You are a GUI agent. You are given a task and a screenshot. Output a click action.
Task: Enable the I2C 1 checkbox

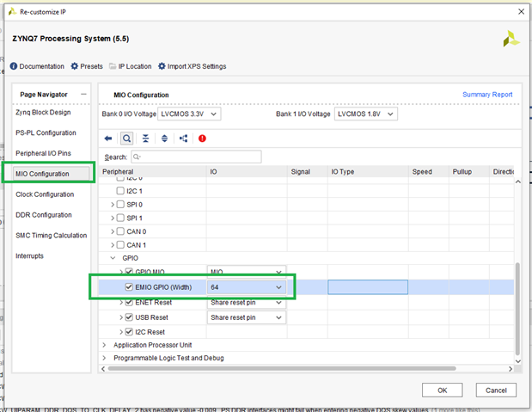[x=120, y=191]
